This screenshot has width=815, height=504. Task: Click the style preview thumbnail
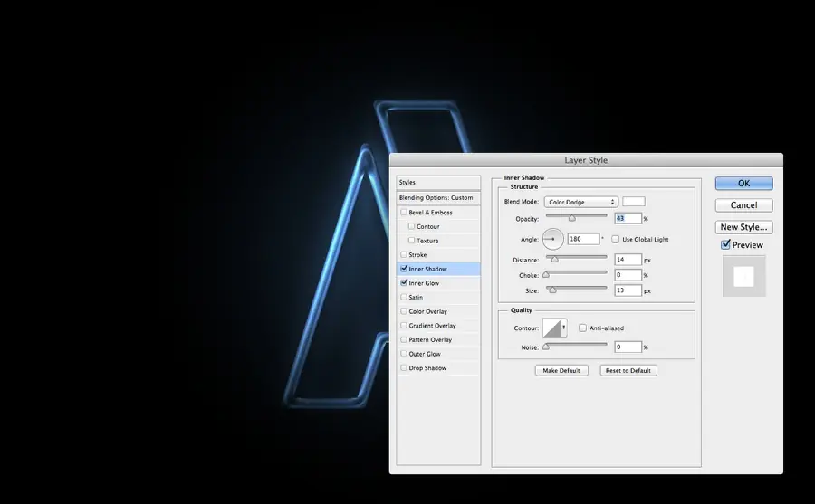[x=743, y=276]
